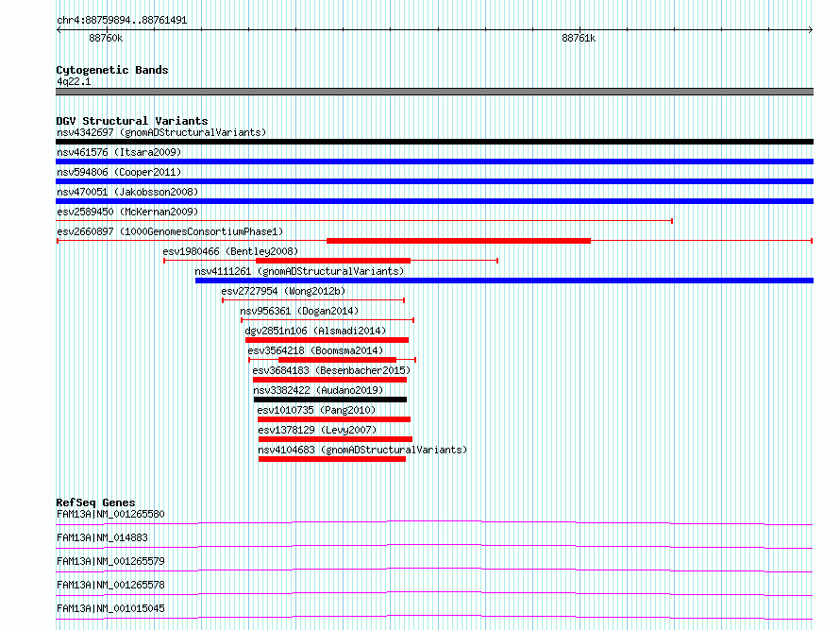This screenshot has height=630, width=840.
Task: Click the nsv4104683 gnomAD variant label
Action: tap(362, 450)
